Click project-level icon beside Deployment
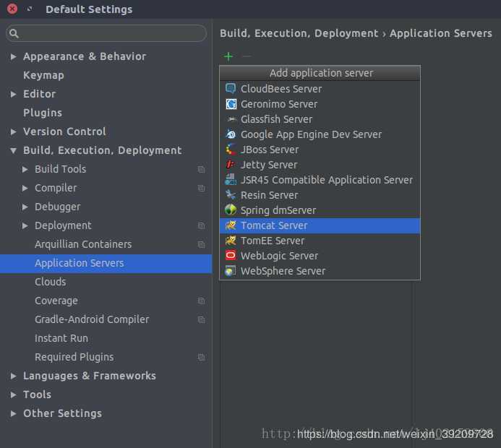This screenshot has height=448, width=501. tap(201, 225)
